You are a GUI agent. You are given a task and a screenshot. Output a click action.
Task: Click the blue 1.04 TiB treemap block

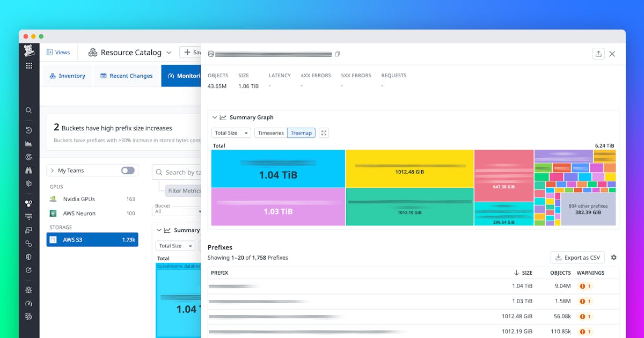click(x=278, y=169)
